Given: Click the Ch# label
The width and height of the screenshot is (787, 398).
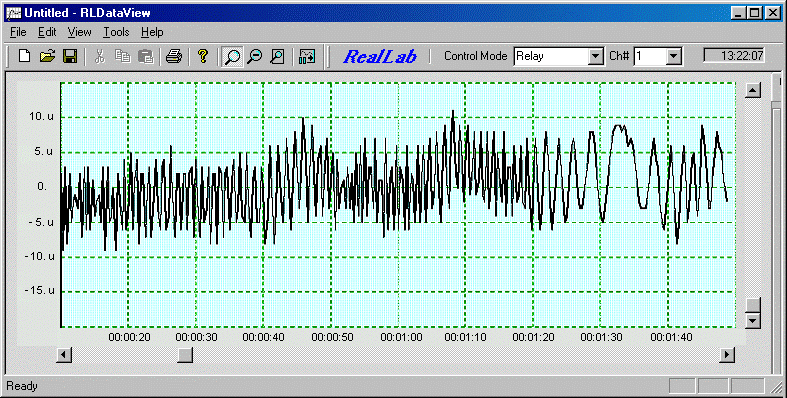Looking at the screenshot, I should point(619,56).
